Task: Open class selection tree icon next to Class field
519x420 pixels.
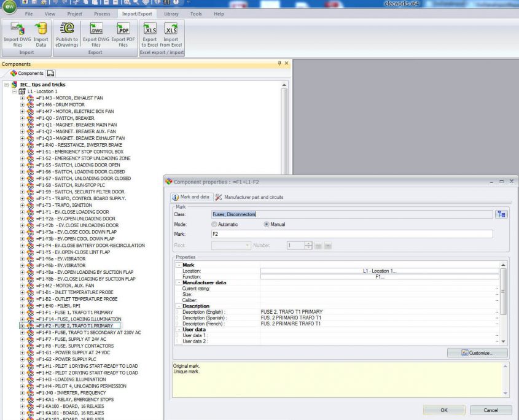Action: click(501, 214)
